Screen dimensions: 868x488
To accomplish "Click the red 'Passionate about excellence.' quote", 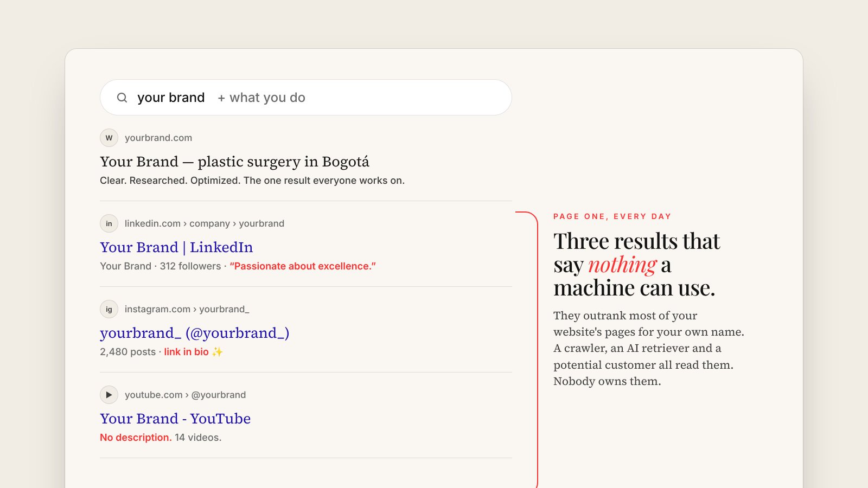I will coord(303,266).
